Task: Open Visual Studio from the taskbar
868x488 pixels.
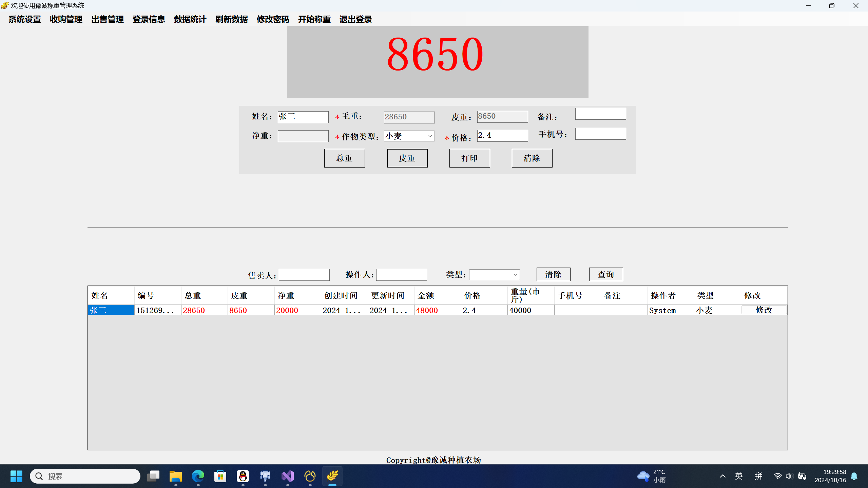Action: pyautogui.click(x=287, y=476)
